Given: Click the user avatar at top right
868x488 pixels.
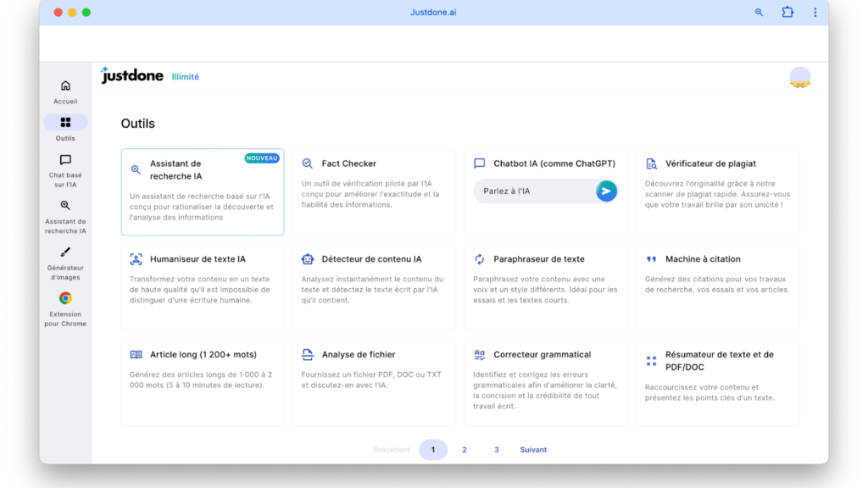Looking at the screenshot, I should pos(800,77).
